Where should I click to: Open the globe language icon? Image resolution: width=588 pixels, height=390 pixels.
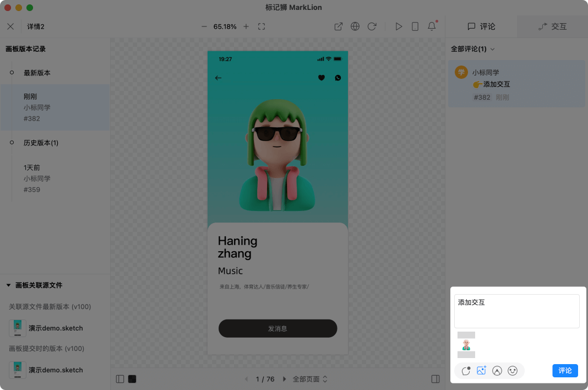pos(355,26)
